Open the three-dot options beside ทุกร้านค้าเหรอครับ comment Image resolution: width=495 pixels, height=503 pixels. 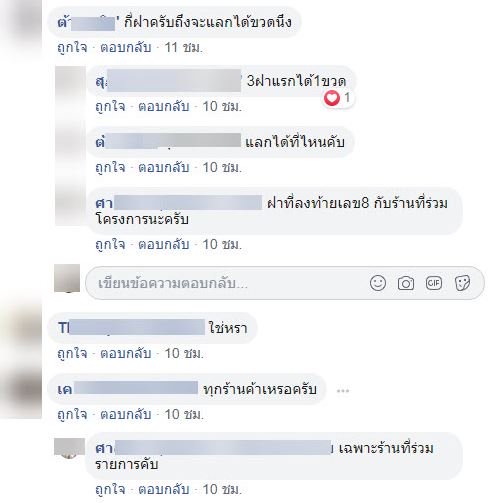[x=343, y=390]
